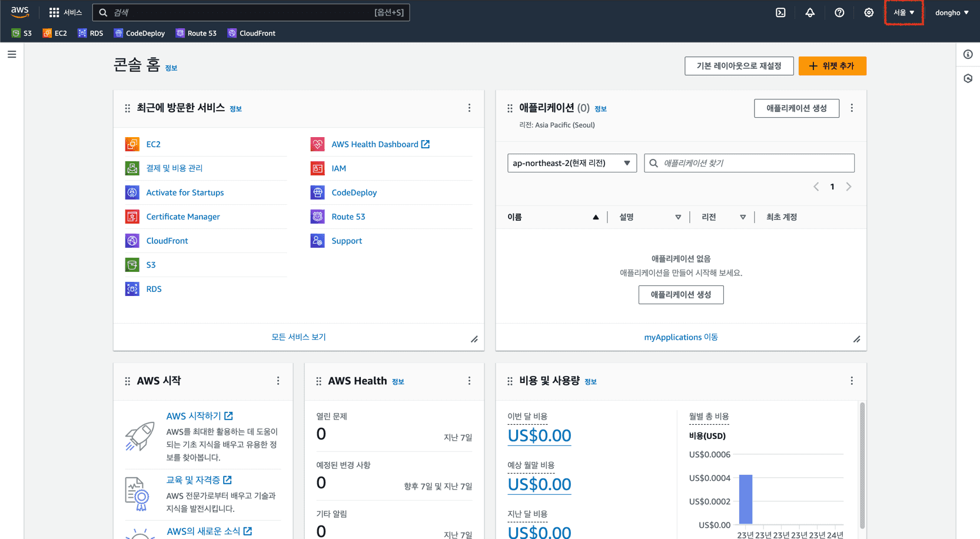The image size is (980, 539).
Task: Open the S3 favorites bar shortcut
Action: [22, 33]
